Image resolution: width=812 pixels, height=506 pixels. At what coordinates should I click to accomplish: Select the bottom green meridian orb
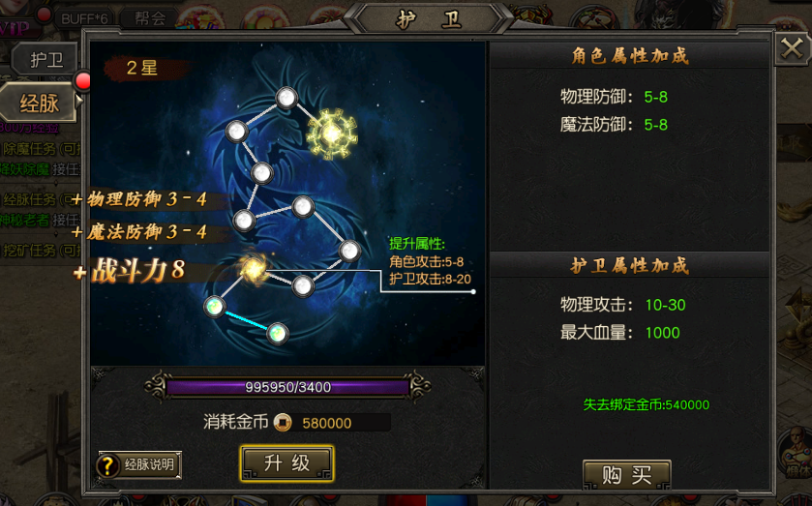point(277,334)
